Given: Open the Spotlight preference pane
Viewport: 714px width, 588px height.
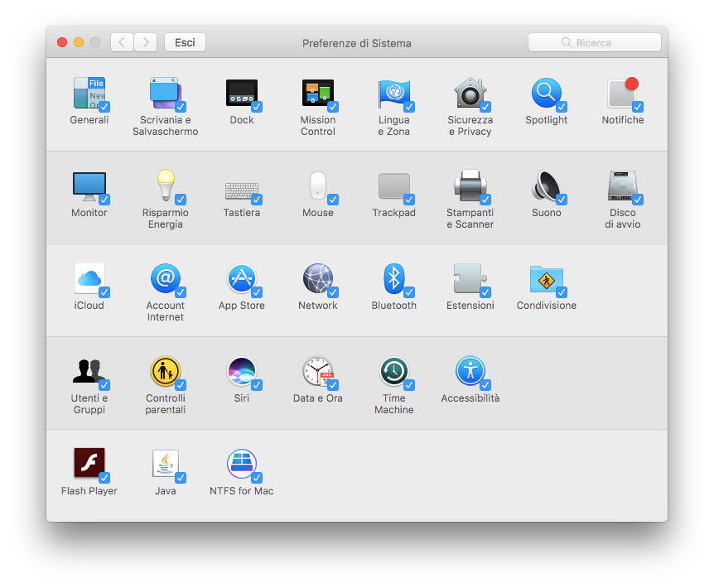Looking at the screenshot, I should click(x=546, y=93).
